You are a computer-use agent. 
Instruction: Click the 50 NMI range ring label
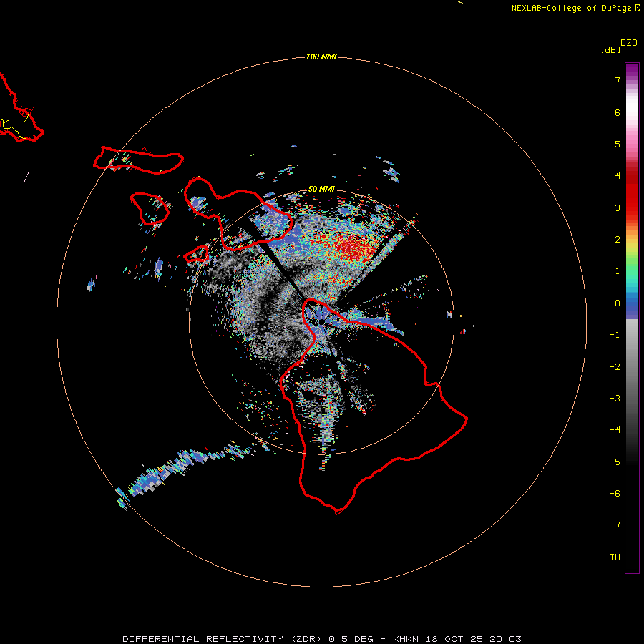[x=321, y=190]
